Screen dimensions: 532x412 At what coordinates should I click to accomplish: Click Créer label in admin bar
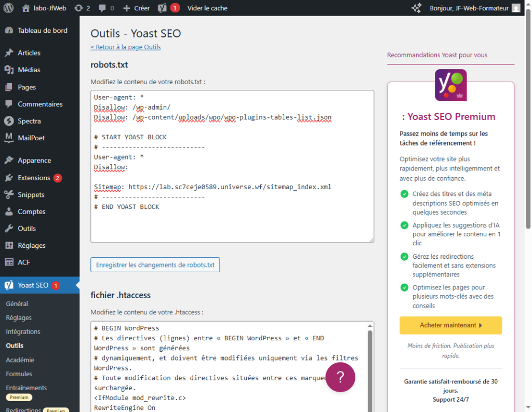coord(142,8)
